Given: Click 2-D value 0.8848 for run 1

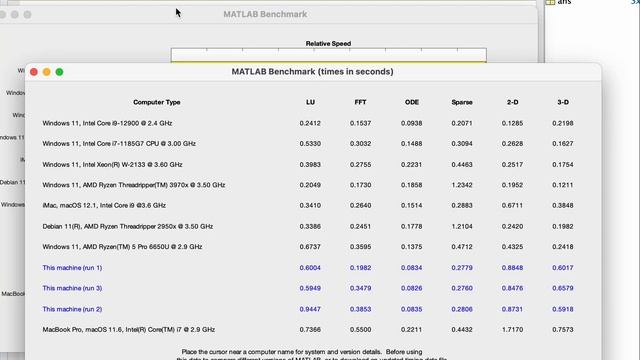Looking at the screenshot, I should (x=512, y=268).
